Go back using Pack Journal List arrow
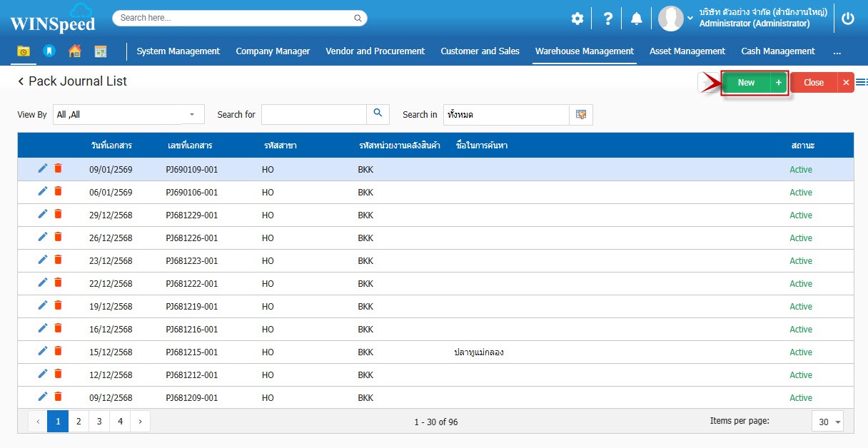868x448 pixels. pos(21,82)
